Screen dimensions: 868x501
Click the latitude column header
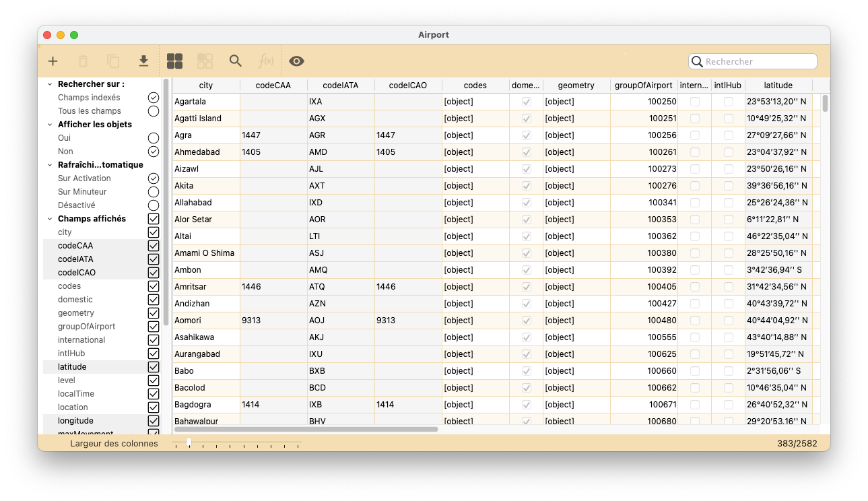click(x=778, y=86)
